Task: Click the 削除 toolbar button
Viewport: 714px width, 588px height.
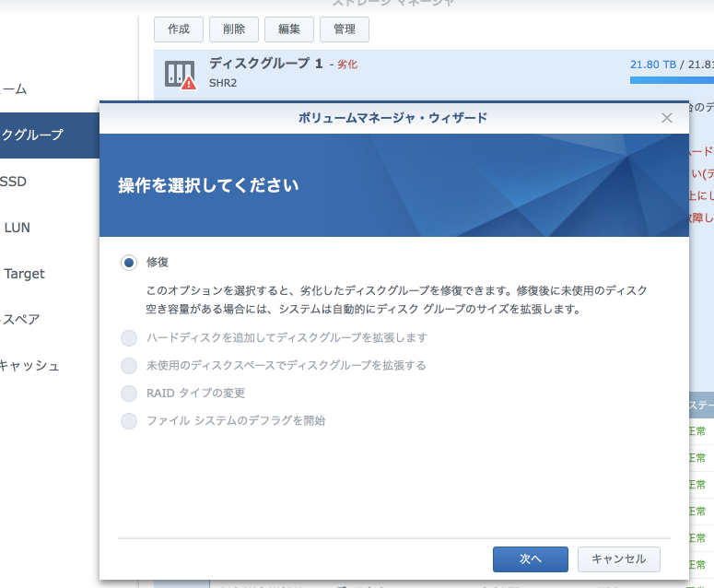Action: (234, 29)
